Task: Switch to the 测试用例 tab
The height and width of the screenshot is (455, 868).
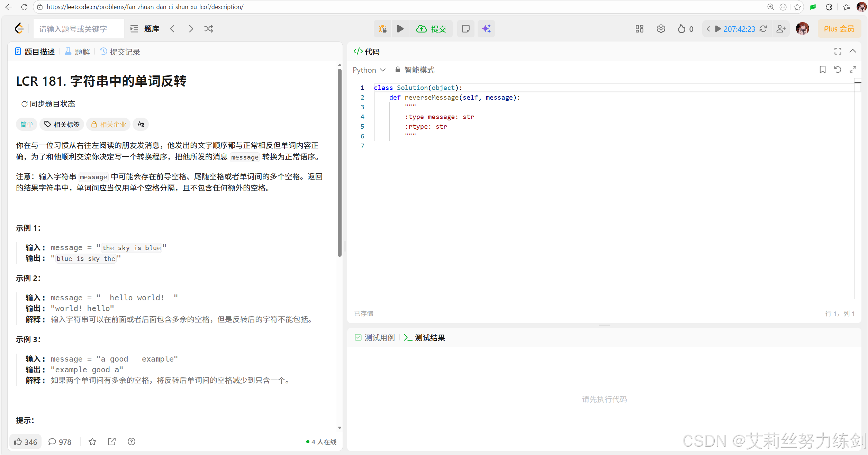Action: coord(375,338)
